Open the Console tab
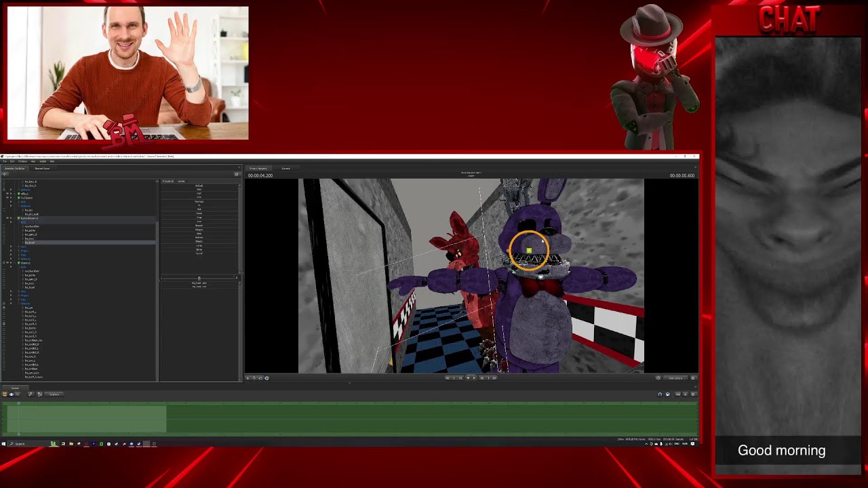The width and height of the screenshot is (868, 488). [x=285, y=168]
